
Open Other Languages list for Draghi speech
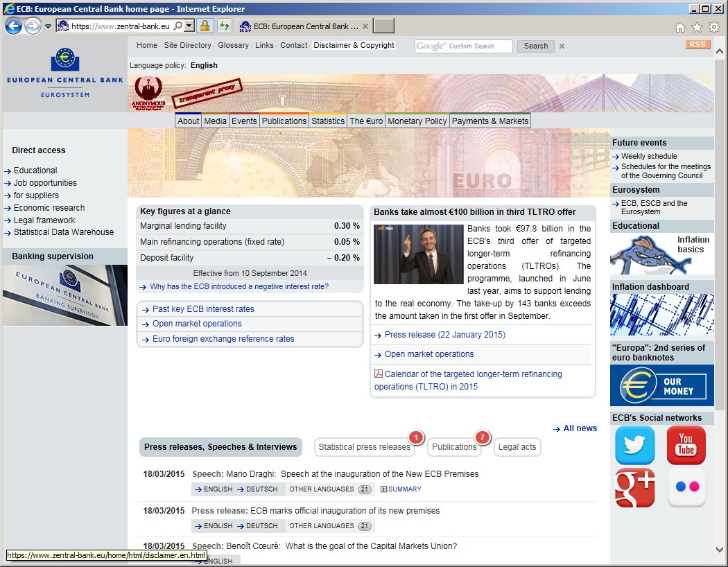tap(329, 489)
